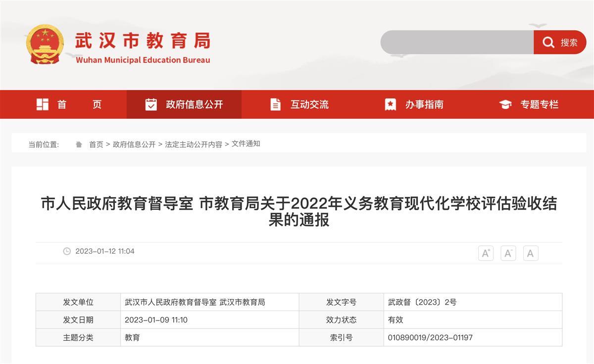
Task: Click the calendar icon for 政府信息公开
Action: 151,104
